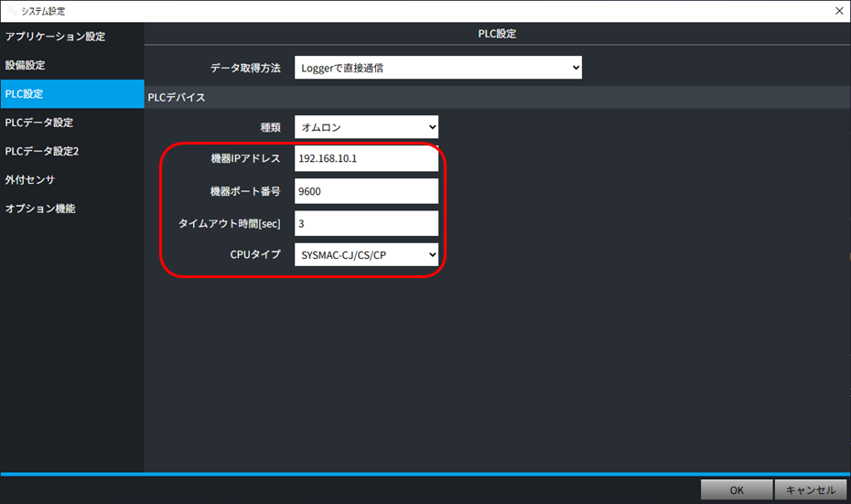Viewport: 851px width, 504px height.
Task: Open the 種類 dropdown showing オムロン
Action: pos(366,127)
